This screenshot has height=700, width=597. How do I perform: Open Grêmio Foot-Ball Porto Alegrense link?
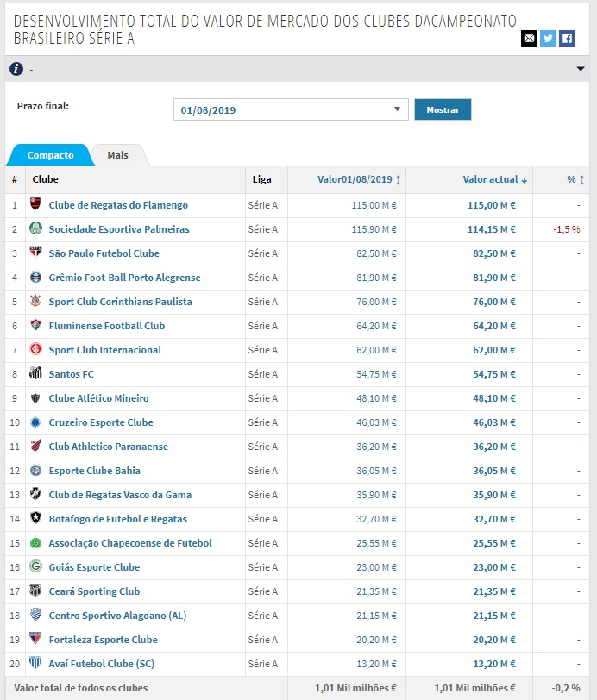[x=124, y=278]
